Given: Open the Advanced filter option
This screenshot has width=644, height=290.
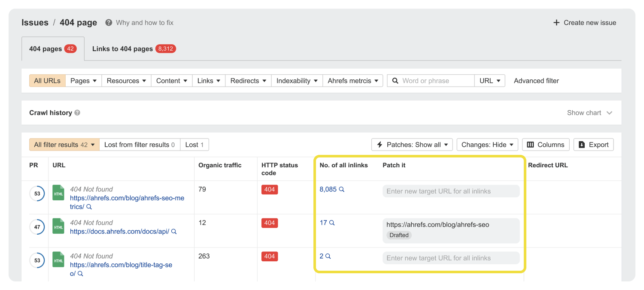Looking at the screenshot, I should pyautogui.click(x=536, y=80).
